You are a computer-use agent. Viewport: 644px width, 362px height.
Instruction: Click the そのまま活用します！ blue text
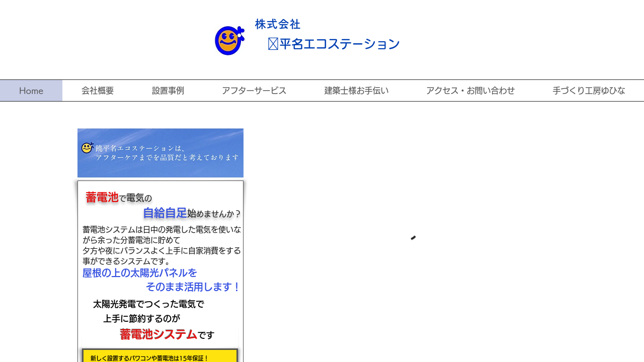pyautogui.click(x=193, y=287)
